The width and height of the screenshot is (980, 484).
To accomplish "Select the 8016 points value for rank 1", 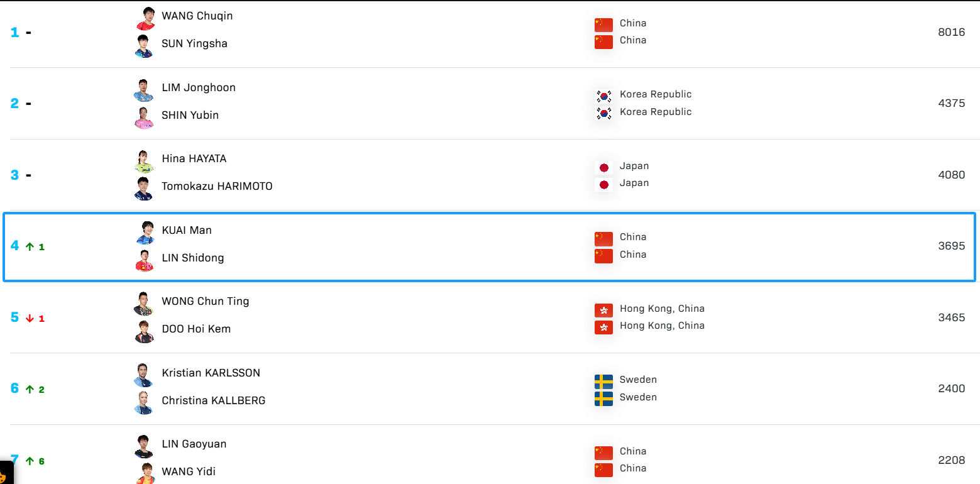I will [951, 32].
